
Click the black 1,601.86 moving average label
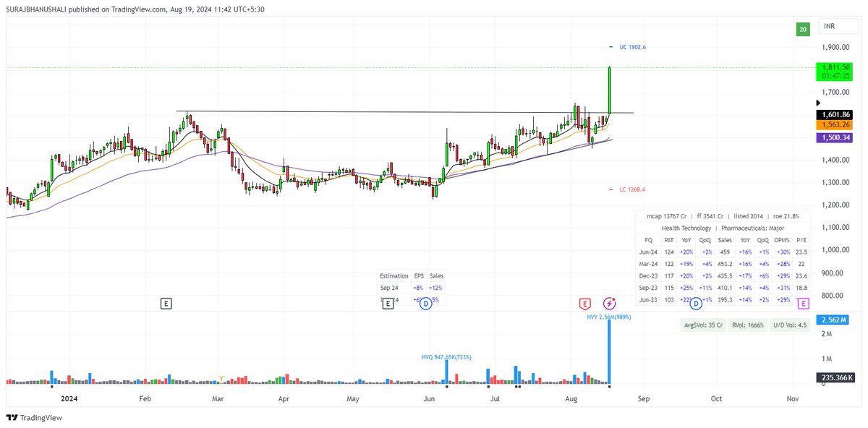coord(835,115)
